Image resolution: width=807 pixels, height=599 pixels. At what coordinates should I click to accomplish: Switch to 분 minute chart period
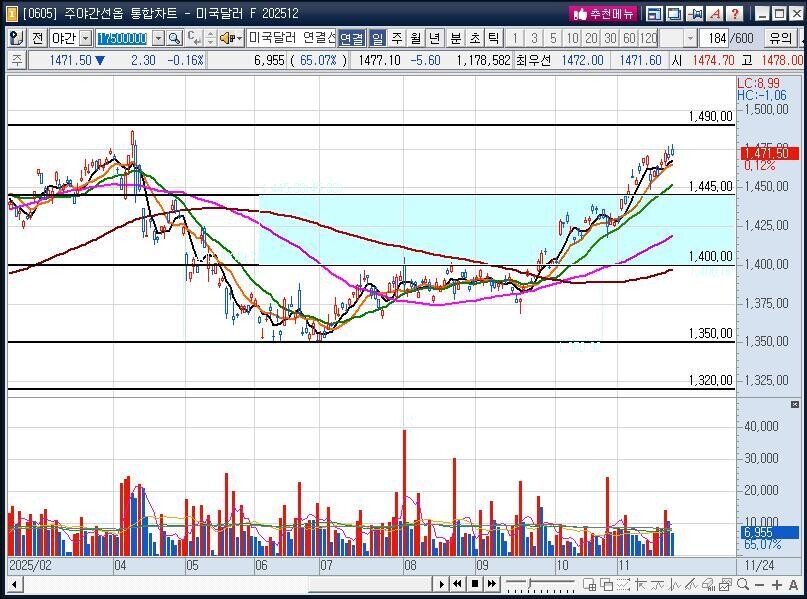[456, 38]
